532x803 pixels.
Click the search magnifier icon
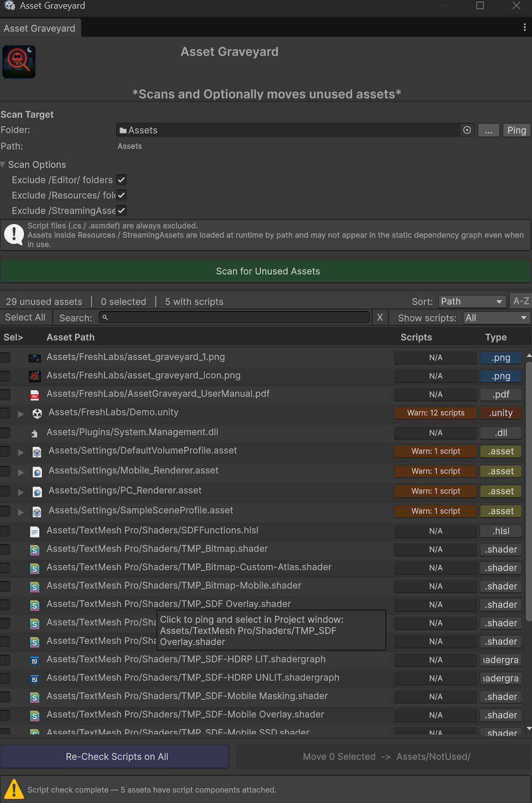tap(105, 318)
